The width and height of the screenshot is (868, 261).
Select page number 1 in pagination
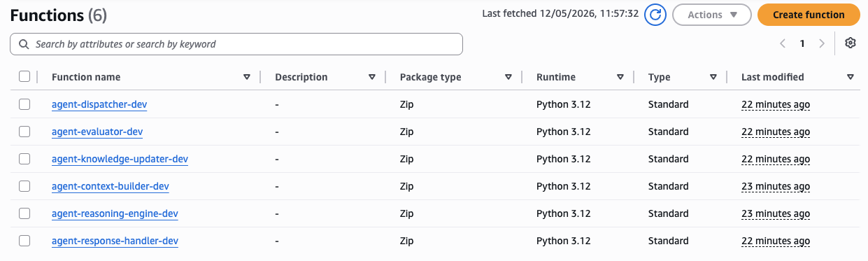pos(802,43)
